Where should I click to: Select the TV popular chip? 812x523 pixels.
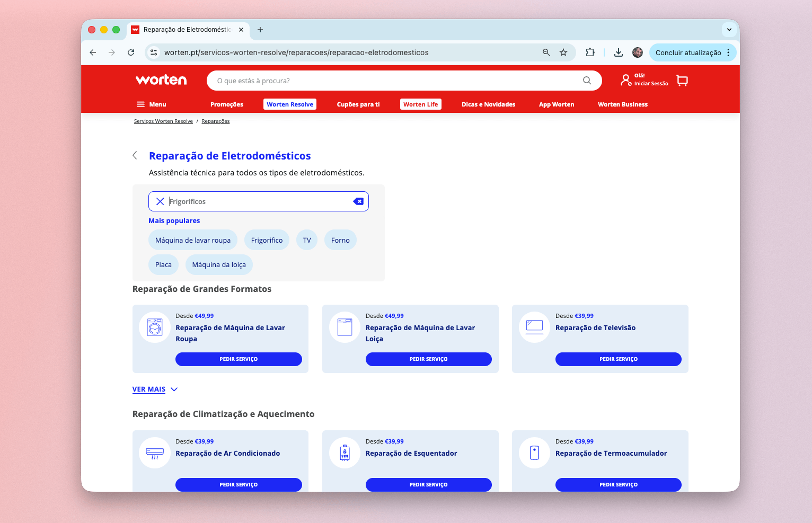[x=307, y=240]
